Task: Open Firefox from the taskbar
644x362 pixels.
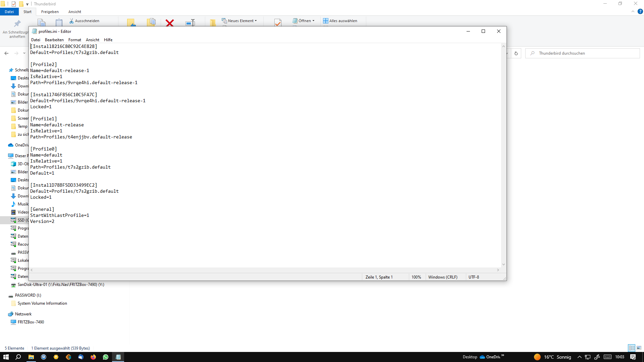Action: click(x=93, y=357)
